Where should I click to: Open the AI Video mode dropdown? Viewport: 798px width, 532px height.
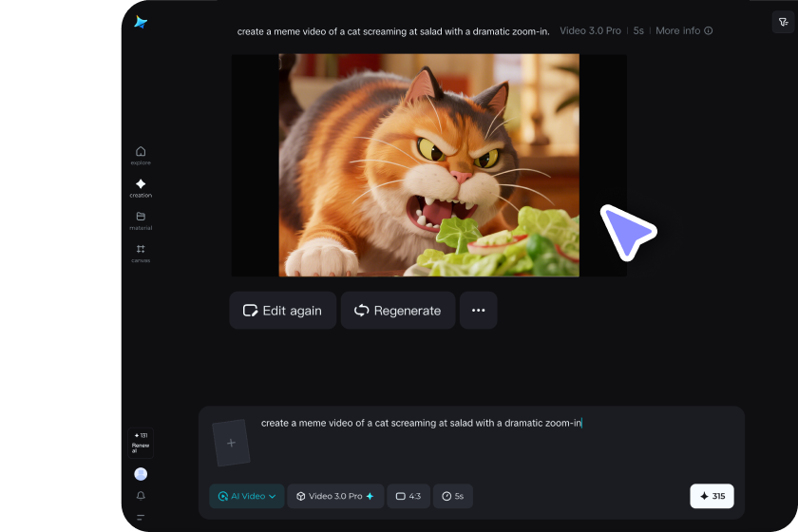coord(247,496)
